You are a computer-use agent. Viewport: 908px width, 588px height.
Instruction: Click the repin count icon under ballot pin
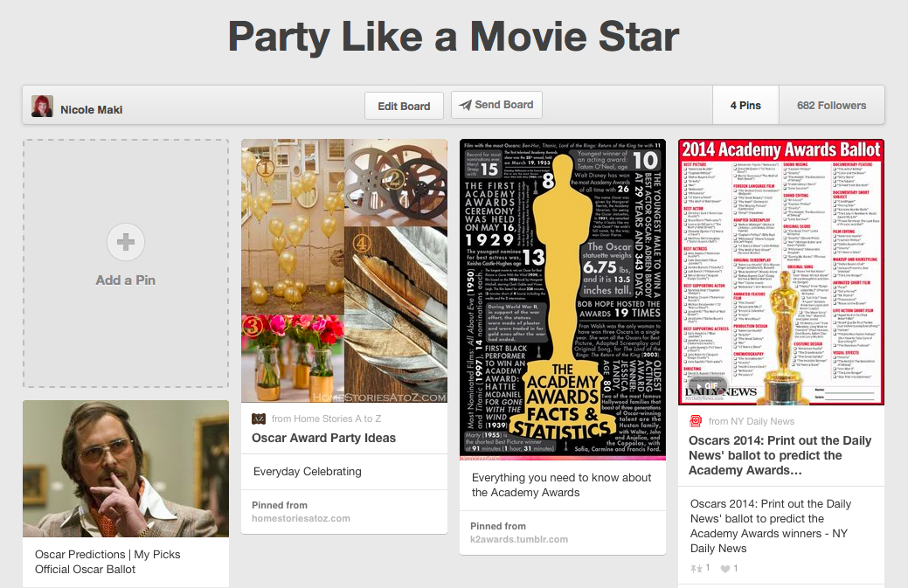[x=696, y=569]
